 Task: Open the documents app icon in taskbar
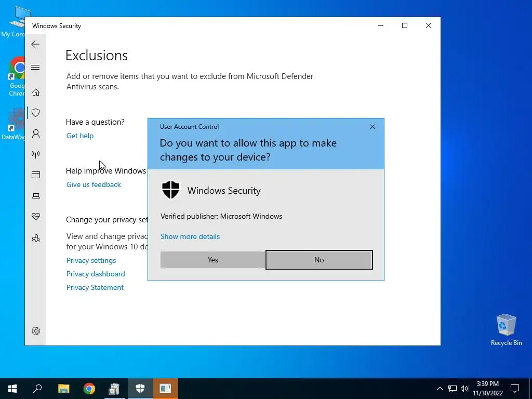pos(114,389)
